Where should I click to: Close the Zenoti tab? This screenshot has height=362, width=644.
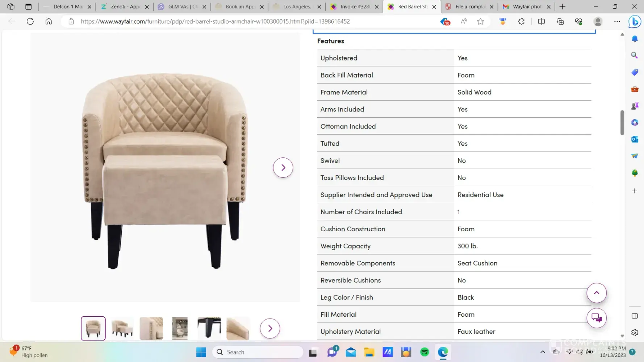(x=147, y=7)
